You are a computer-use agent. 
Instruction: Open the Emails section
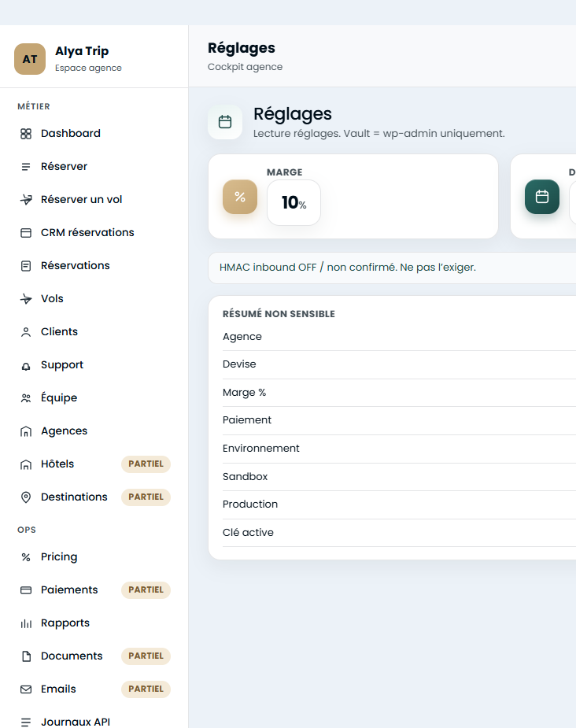click(x=94, y=689)
